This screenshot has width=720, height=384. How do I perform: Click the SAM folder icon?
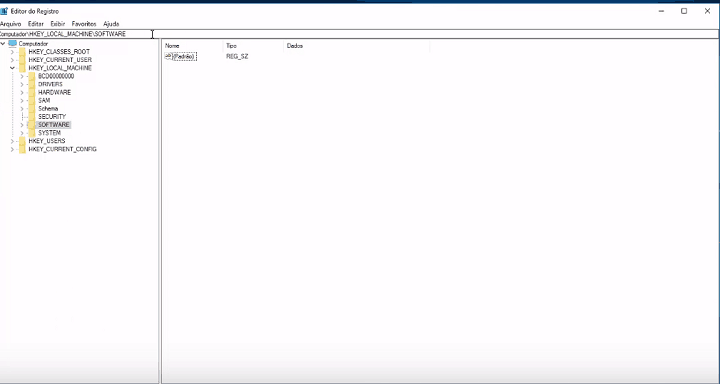click(32, 101)
